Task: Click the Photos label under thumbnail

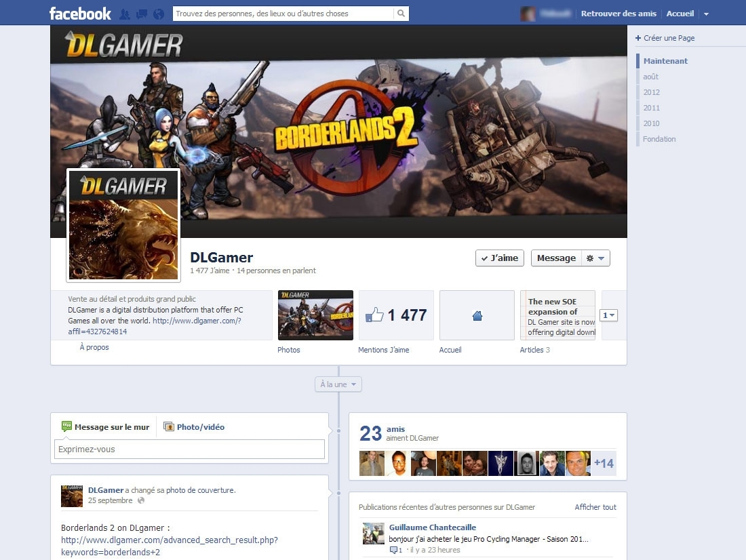Action: [289, 350]
